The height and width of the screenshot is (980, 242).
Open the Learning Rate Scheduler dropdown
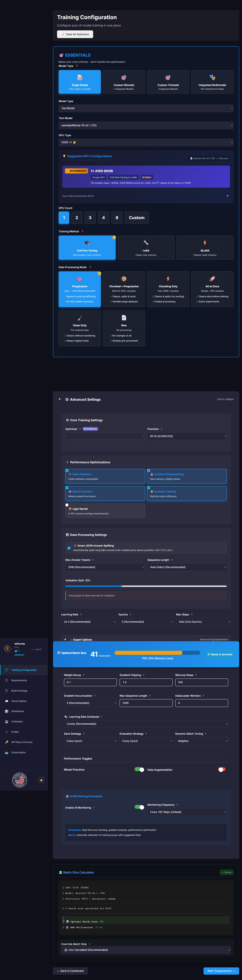coord(146,724)
